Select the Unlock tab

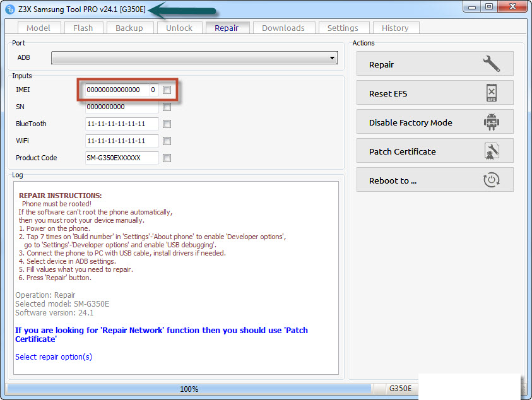click(179, 28)
